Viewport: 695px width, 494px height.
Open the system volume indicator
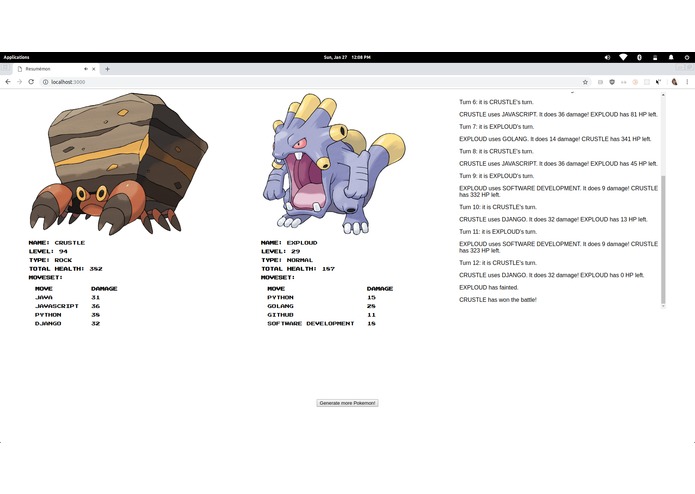pos(607,57)
